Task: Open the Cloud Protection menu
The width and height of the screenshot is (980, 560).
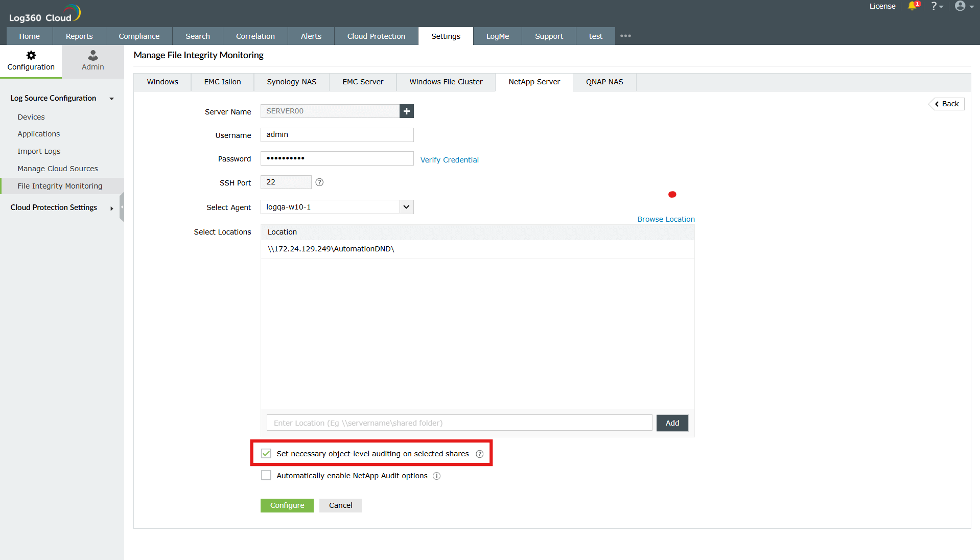Action: (x=376, y=36)
